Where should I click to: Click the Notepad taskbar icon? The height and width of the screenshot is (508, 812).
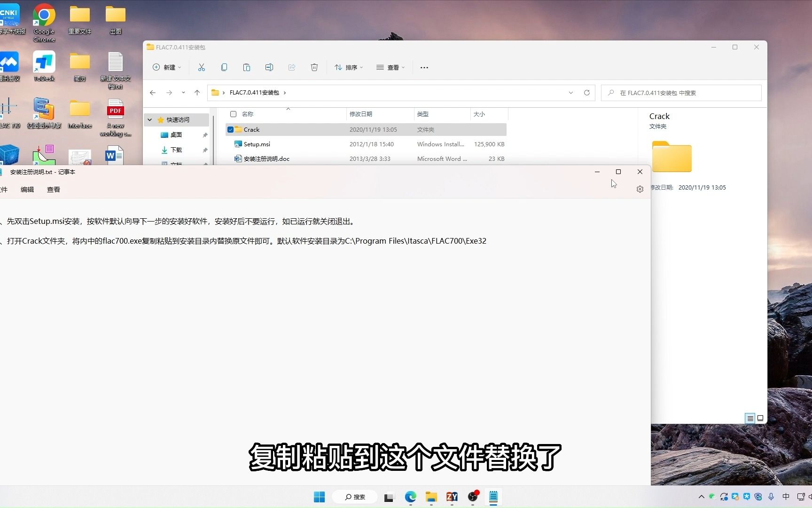(493, 497)
